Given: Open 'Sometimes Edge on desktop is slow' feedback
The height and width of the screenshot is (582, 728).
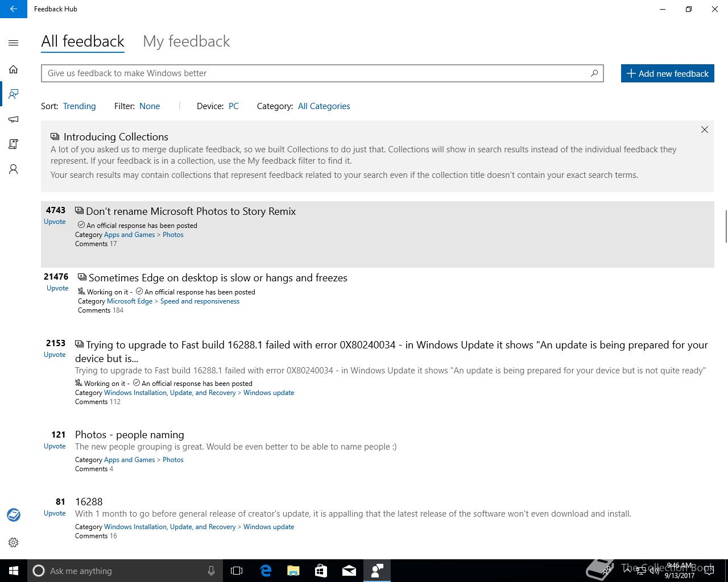Looking at the screenshot, I should click(218, 277).
